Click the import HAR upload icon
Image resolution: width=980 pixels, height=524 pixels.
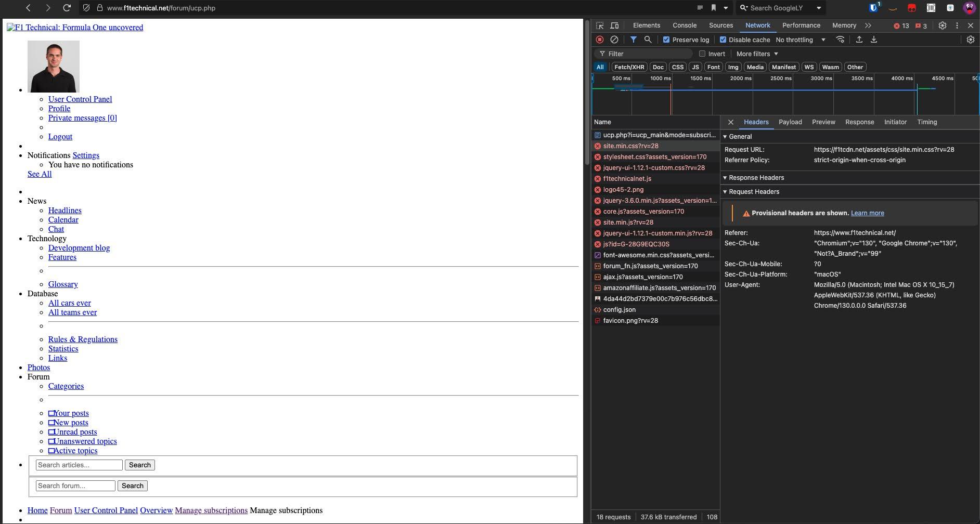[x=859, y=40]
